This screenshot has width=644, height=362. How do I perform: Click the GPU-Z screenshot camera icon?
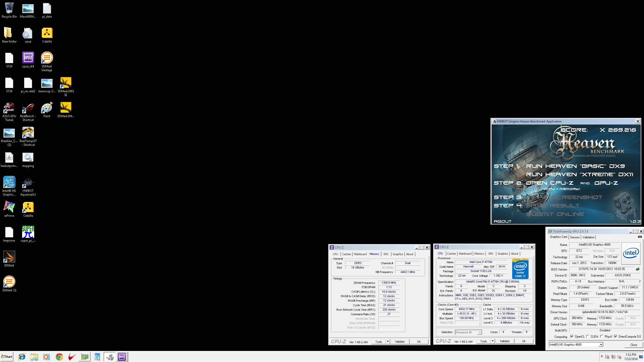(x=640, y=237)
